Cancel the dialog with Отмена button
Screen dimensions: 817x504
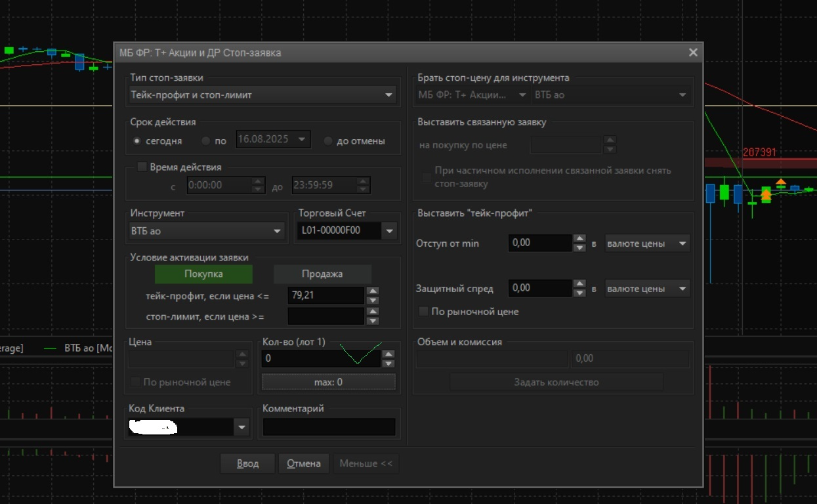304,463
